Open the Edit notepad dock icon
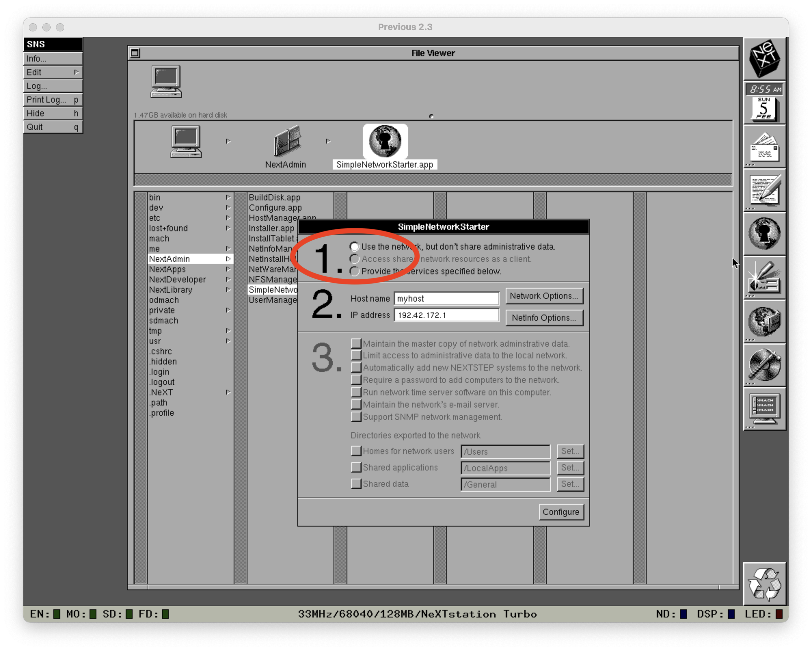The height and width of the screenshot is (651, 812). (764, 190)
